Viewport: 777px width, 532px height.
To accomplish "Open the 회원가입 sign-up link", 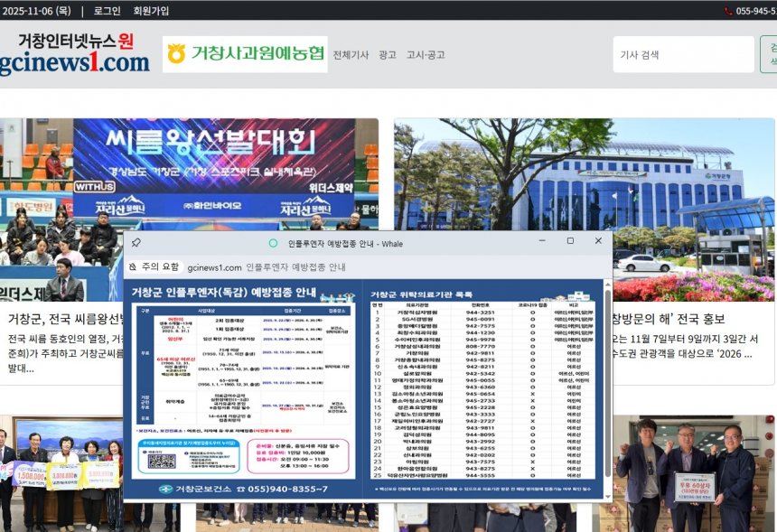I will pos(151,11).
